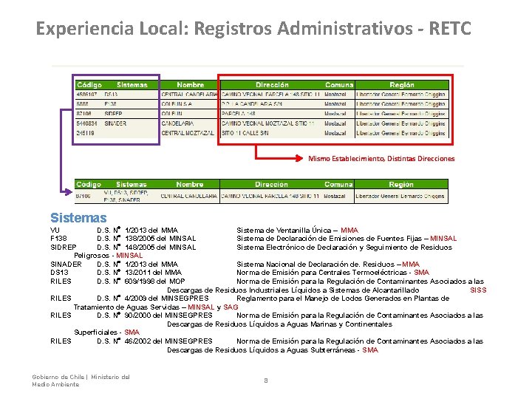Select the 'VU' abbreviation in the systems list
The width and height of the screenshot is (532, 399).
[x=55, y=231]
